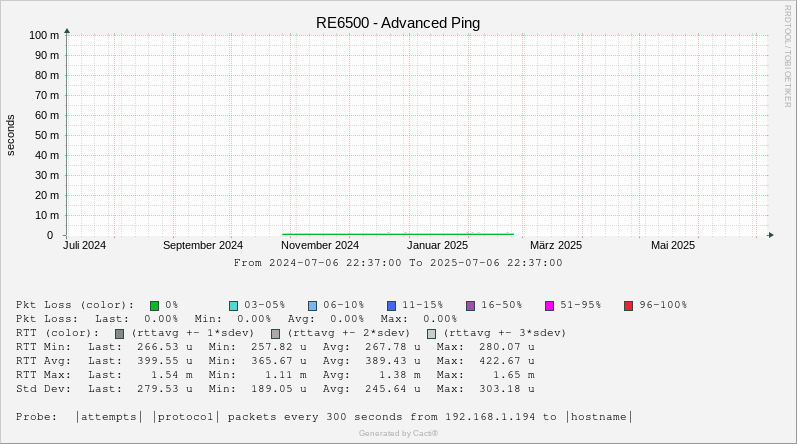Viewport: 797px width, 444px height.
Task: Click the RTT Avg Max value 422.67 u
Action: tap(507, 361)
